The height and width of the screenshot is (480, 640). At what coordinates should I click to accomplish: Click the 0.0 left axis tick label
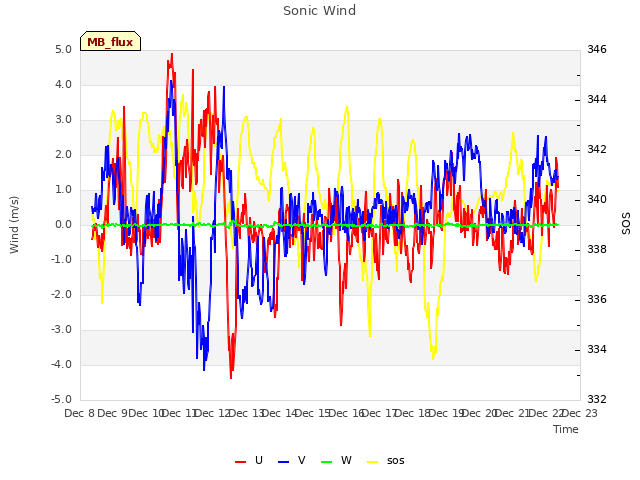(x=63, y=224)
